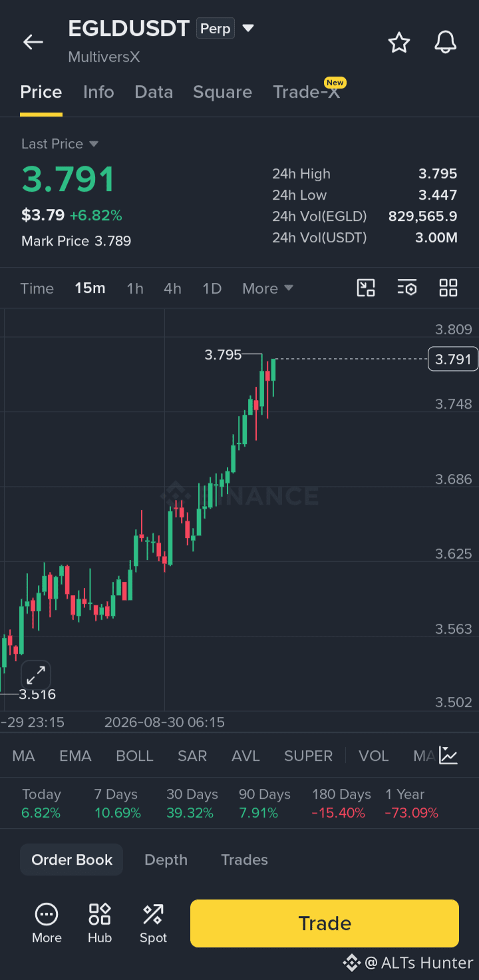Image resolution: width=479 pixels, height=980 pixels.
Task: Open the Data tab
Action: [x=154, y=92]
